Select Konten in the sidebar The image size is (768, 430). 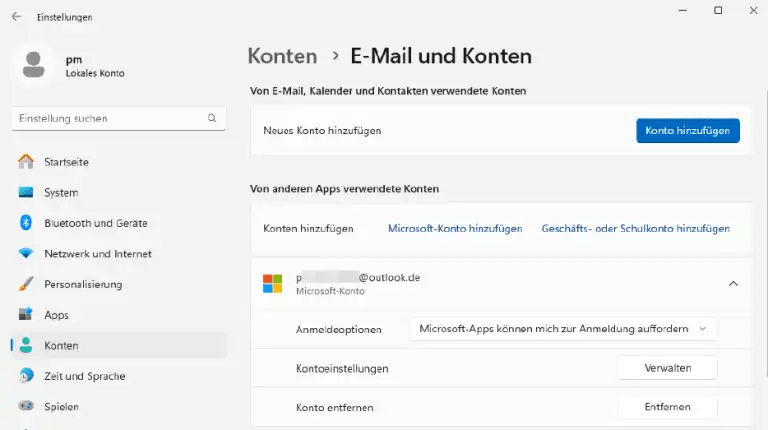(x=61, y=345)
